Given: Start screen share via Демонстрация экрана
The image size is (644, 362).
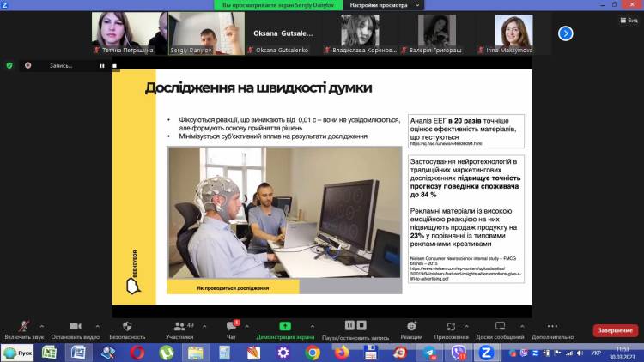Looking at the screenshot, I should pyautogui.click(x=285, y=328).
